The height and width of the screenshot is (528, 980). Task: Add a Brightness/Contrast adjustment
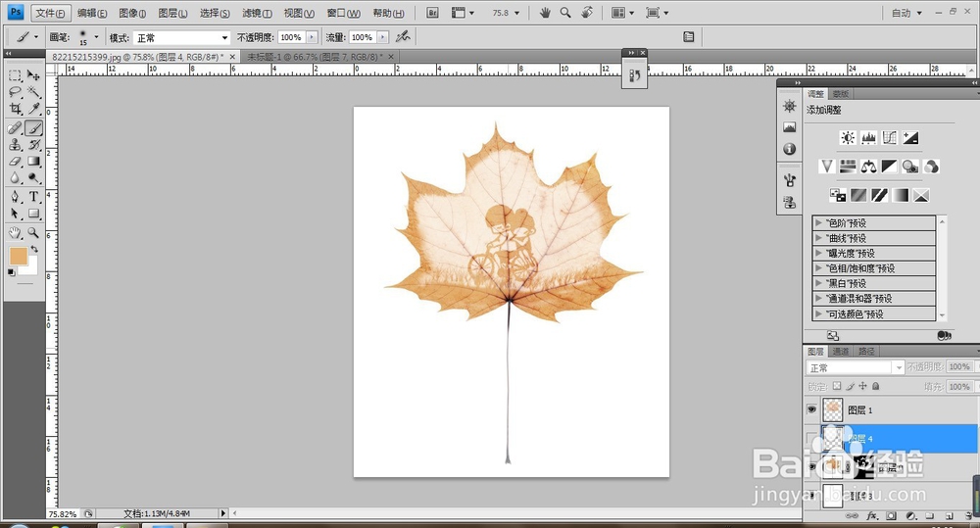(x=848, y=138)
